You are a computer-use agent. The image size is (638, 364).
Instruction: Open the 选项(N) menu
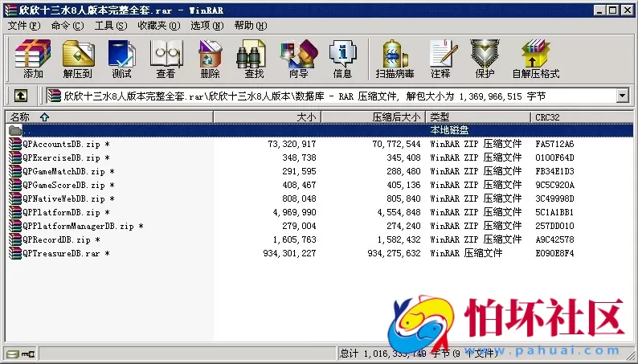coord(207,26)
